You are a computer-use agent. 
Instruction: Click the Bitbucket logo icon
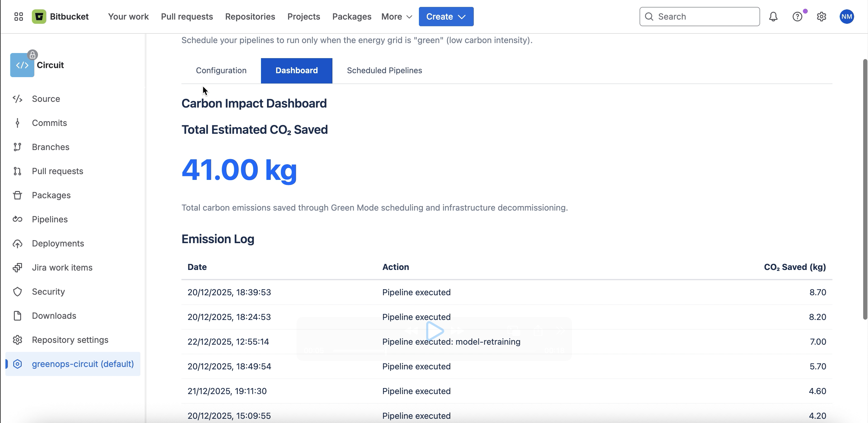click(x=39, y=17)
